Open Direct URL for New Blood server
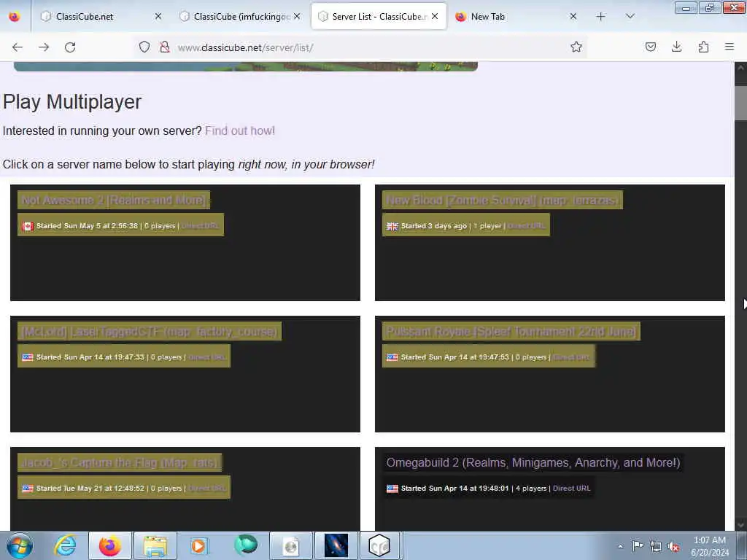 point(526,226)
